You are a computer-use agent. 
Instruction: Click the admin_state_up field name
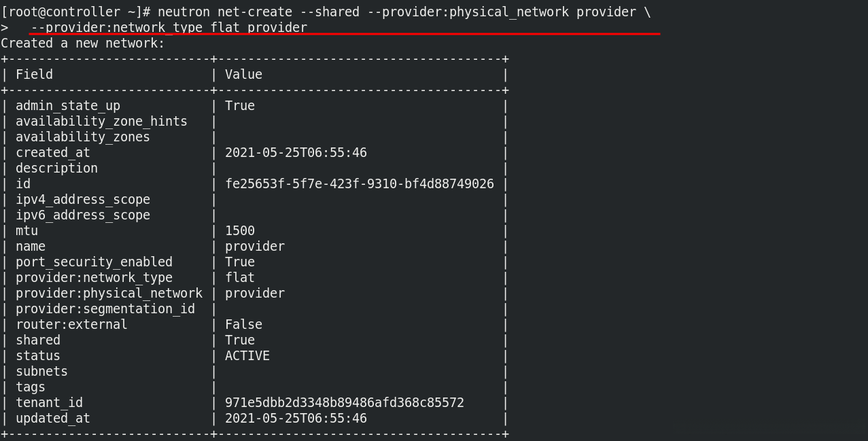click(x=68, y=106)
